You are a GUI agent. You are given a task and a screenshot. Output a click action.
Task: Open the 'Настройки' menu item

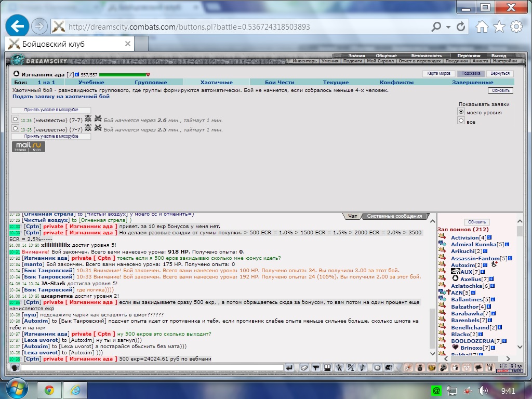click(x=505, y=61)
